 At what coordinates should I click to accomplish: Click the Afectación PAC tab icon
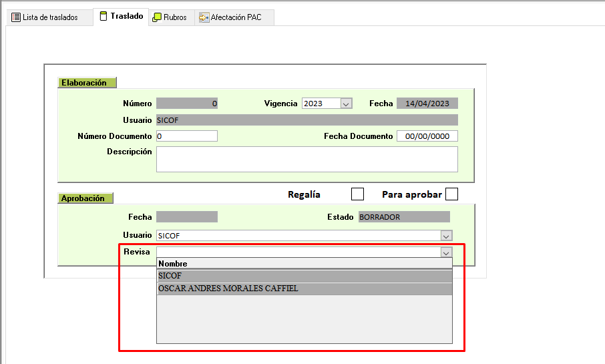pyautogui.click(x=204, y=17)
